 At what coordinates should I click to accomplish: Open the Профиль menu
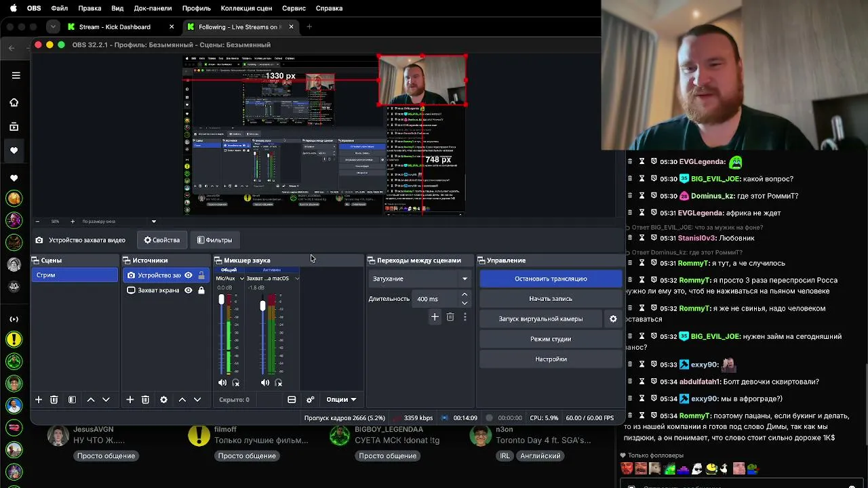(196, 8)
